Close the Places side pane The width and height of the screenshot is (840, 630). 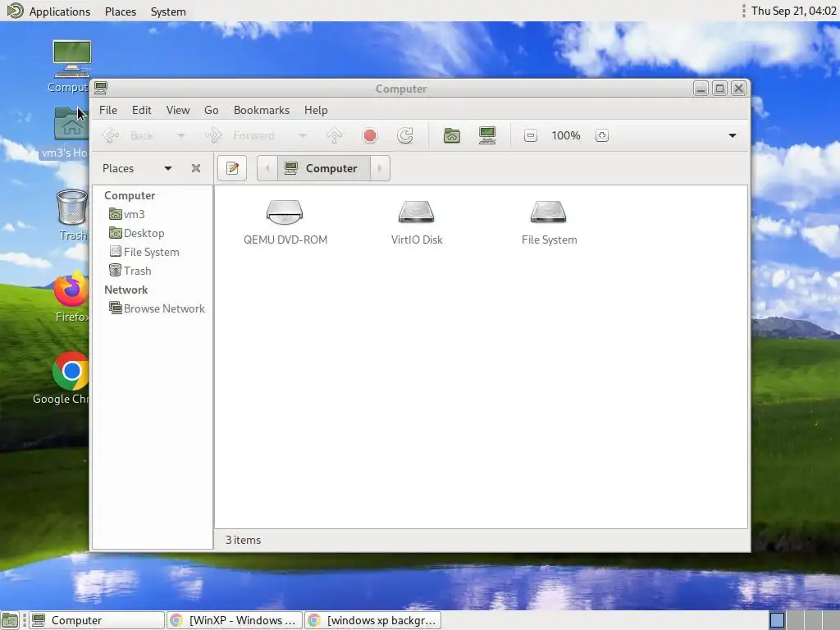(x=196, y=168)
